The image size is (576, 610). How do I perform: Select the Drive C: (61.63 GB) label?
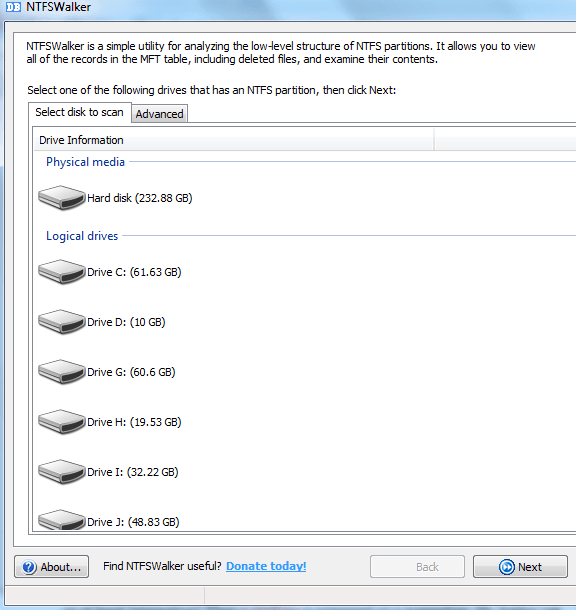click(134, 272)
